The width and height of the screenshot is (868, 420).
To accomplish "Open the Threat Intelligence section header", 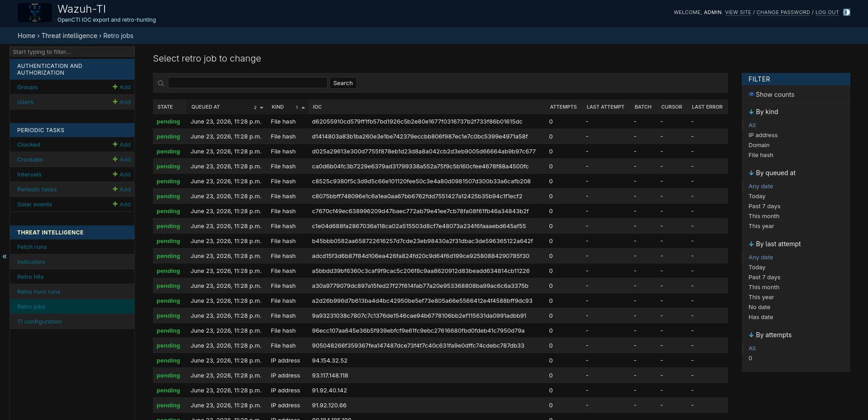I will click(50, 233).
